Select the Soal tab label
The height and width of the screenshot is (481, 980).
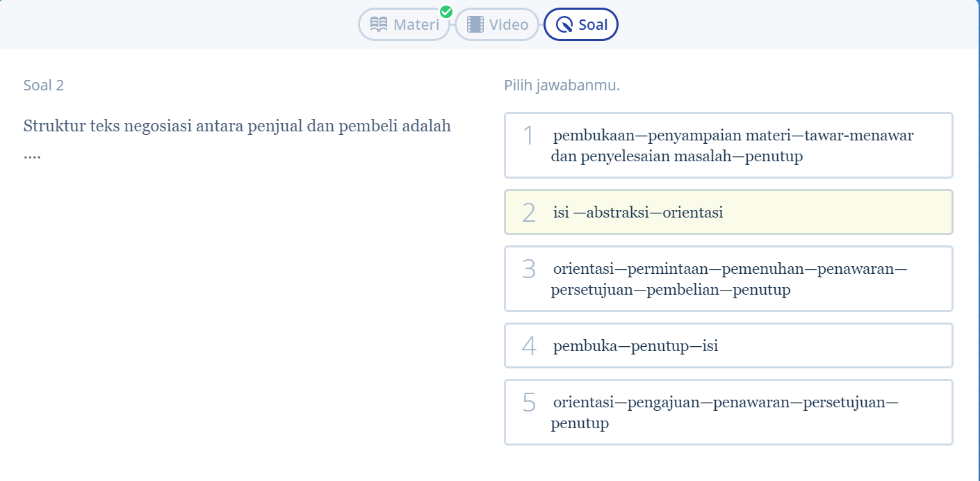pyautogui.click(x=593, y=25)
